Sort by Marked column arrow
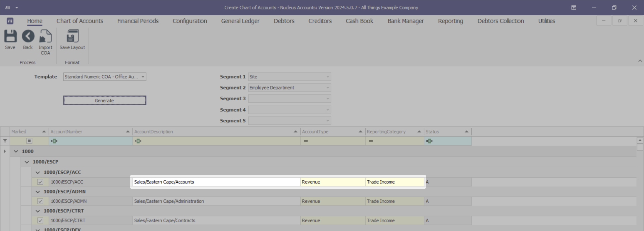Image resolution: width=644 pixels, height=231 pixels. coord(44,131)
